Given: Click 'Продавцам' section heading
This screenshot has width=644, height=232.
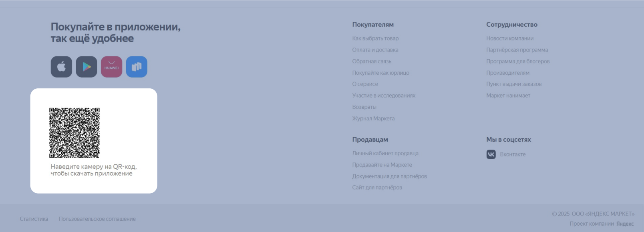Looking at the screenshot, I should pyautogui.click(x=370, y=140).
